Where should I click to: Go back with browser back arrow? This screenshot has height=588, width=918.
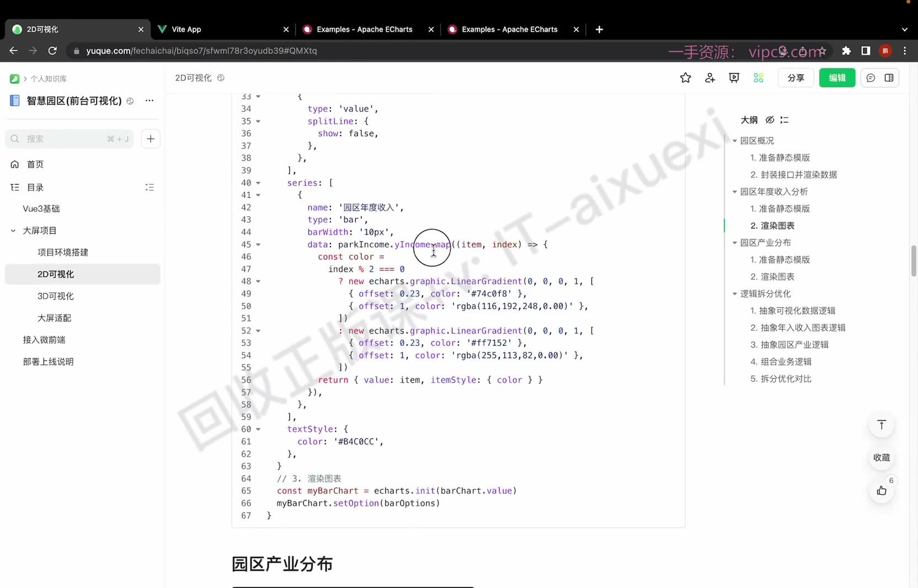pos(14,51)
